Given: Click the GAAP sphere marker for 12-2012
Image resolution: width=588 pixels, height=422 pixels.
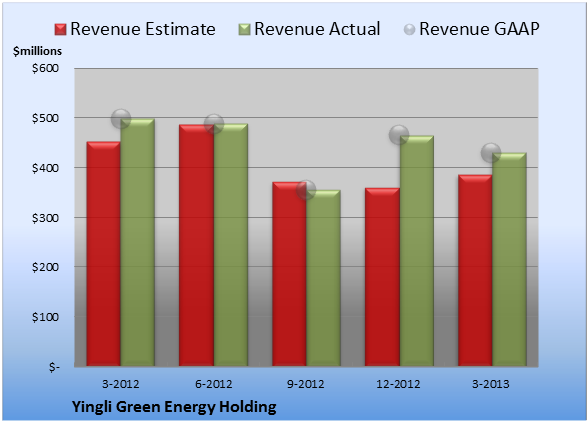Looking at the screenshot, I should click(x=399, y=135).
